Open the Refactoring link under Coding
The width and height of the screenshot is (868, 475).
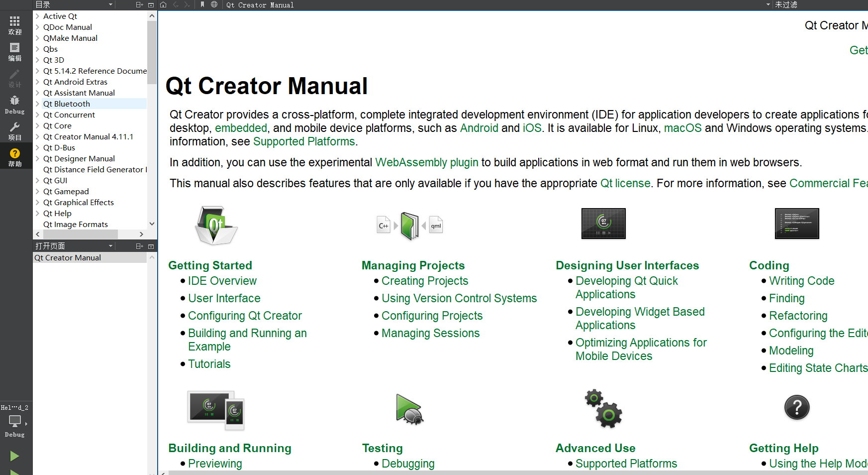click(x=798, y=316)
